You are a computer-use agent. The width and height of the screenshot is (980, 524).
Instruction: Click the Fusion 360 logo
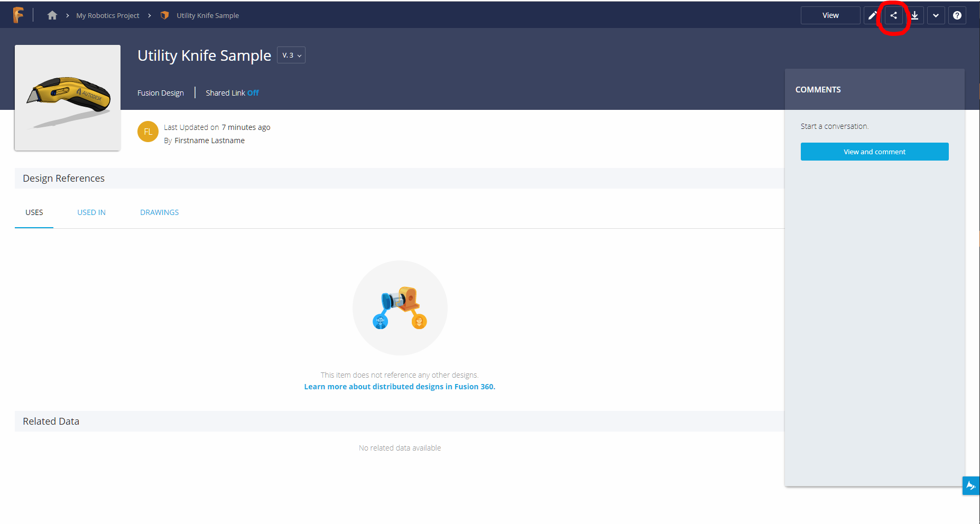click(x=18, y=15)
